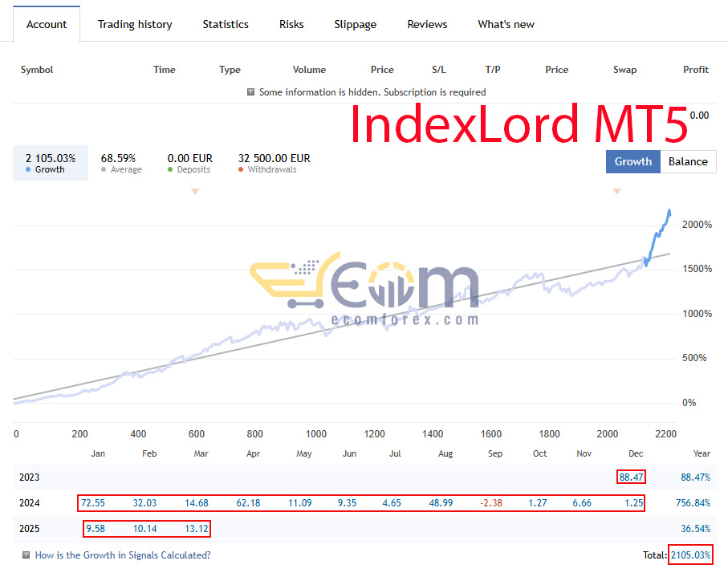728x577 pixels.
Task: Select the 2024 August value 48.99
Action: tap(441, 502)
